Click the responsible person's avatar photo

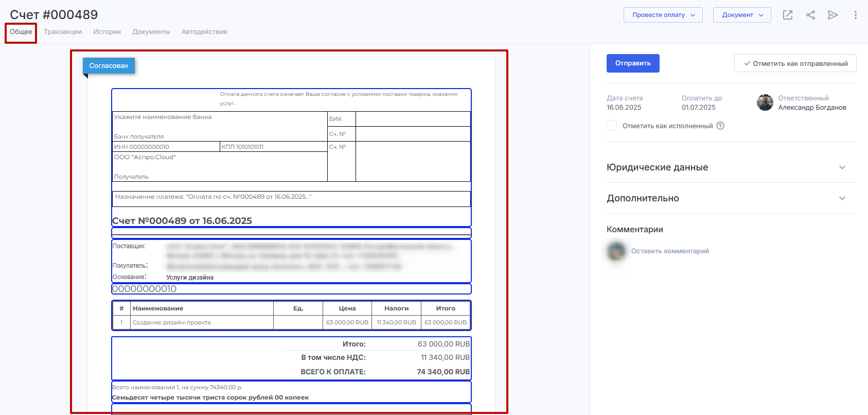765,102
